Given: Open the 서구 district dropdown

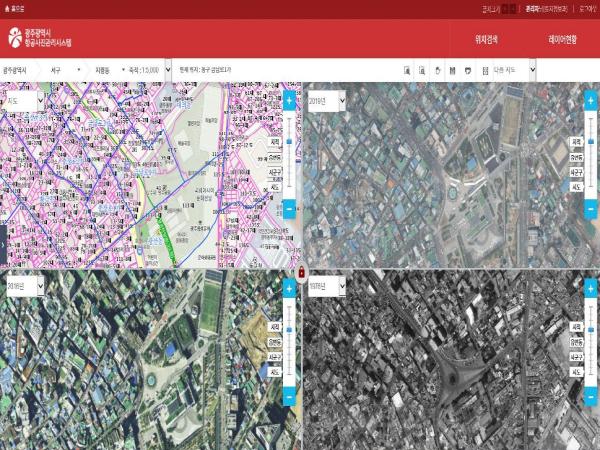Looking at the screenshot, I should coord(65,71).
